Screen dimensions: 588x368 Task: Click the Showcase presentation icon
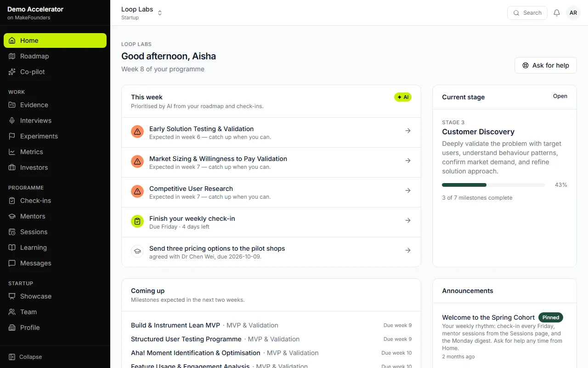pyautogui.click(x=12, y=296)
